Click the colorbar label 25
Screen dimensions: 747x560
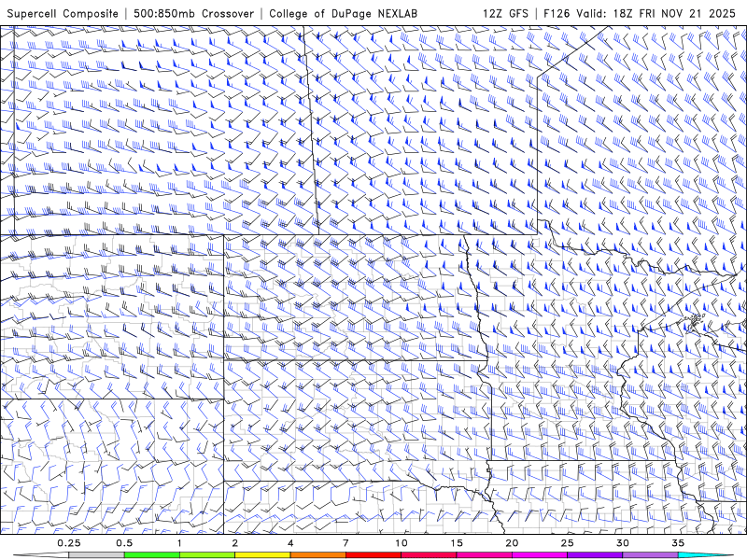pos(567,543)
